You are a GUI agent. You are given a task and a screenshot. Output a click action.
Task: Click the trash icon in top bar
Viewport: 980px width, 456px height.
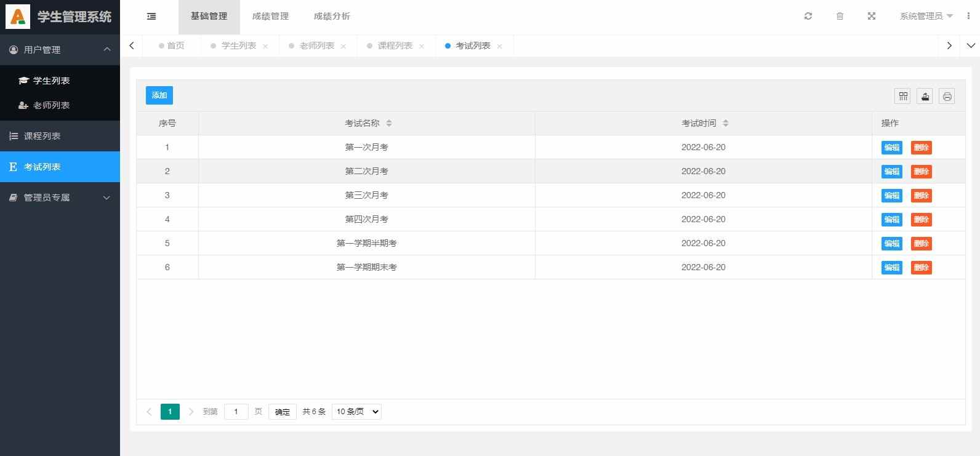tap(840, 17)
